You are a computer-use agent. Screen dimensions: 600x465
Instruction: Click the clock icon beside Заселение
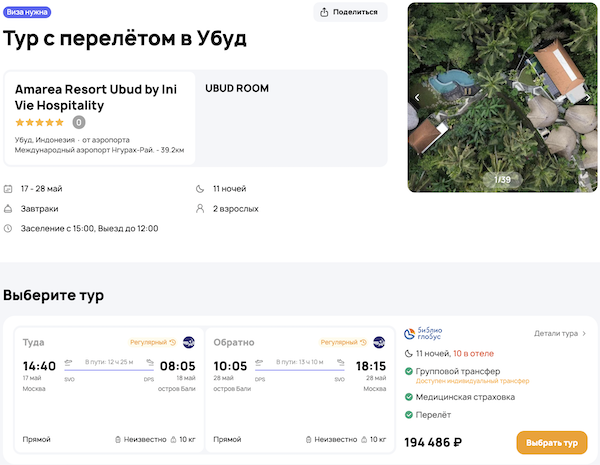9,228
